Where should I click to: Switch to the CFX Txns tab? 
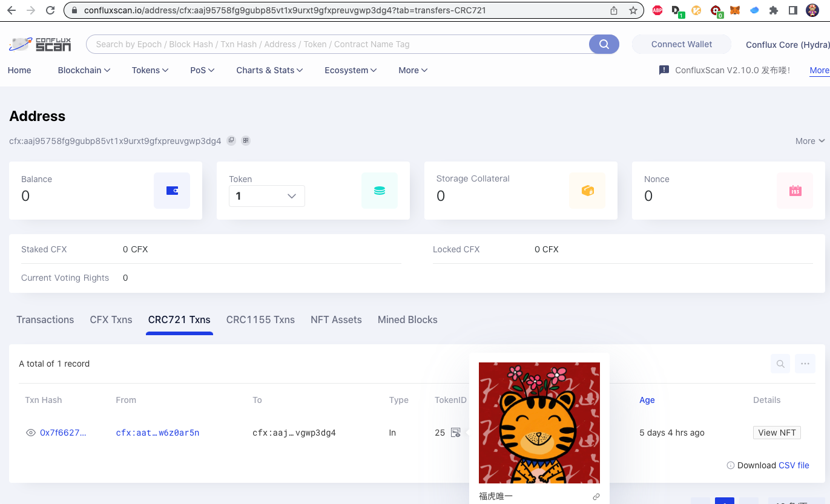coord(111,319)
